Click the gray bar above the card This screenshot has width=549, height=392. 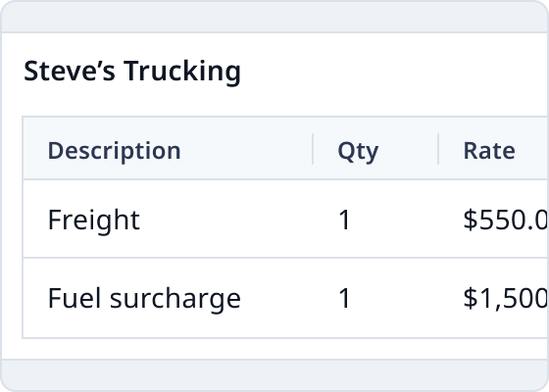(274, 17)
